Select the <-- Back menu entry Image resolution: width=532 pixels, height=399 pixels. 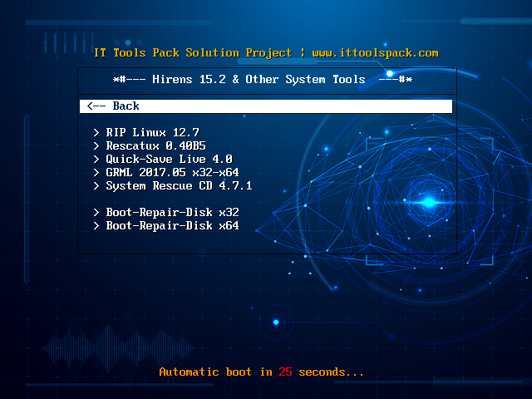[x=266, y=106]
